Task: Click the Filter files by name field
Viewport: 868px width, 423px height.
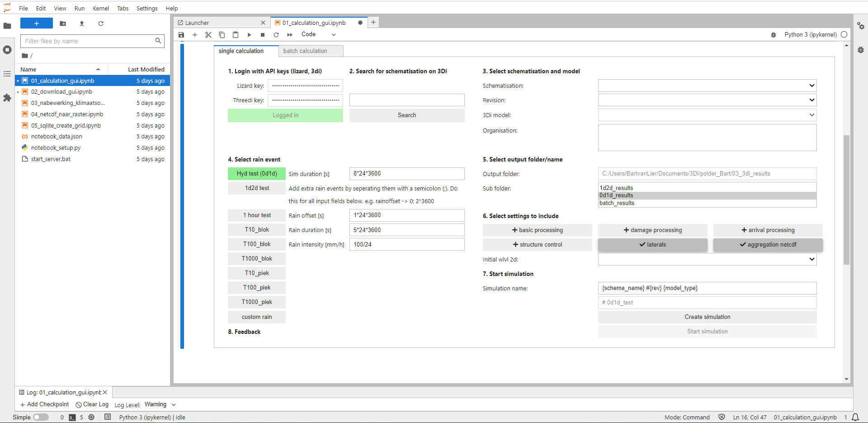Action: [x=92, y=41]
